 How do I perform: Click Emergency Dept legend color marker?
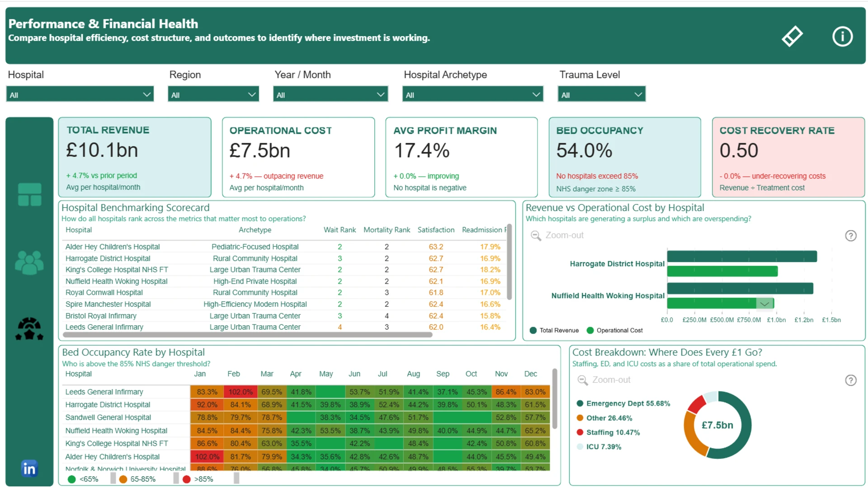pyautogui.click(x=580, y=404)
